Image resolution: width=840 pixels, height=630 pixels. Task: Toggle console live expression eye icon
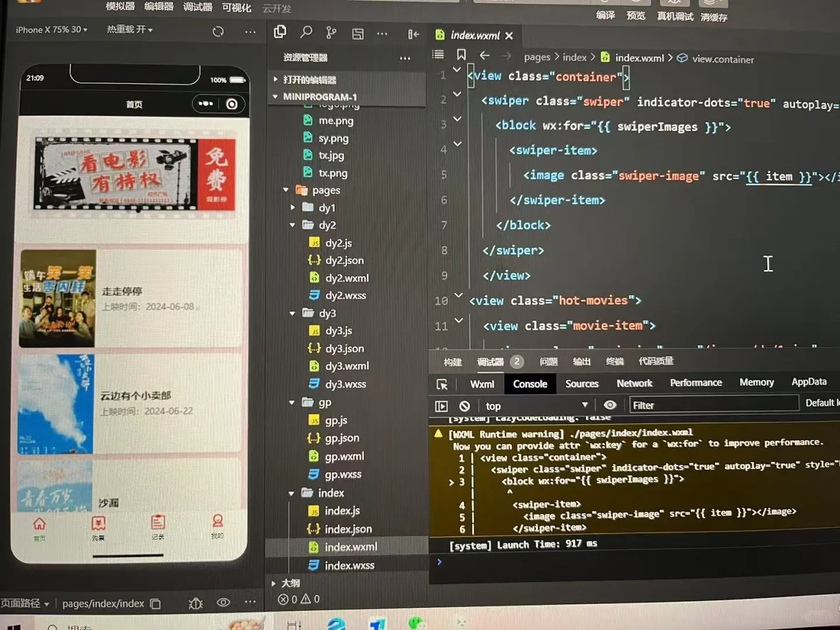tap(610, 405)
